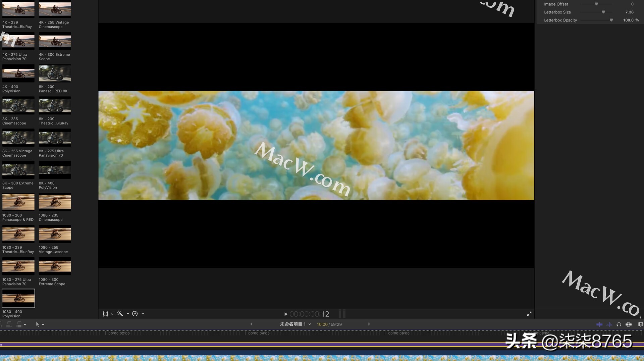Open the Enhancements magic wand tool
Screen dimensions: 644x361
click(x=120, y=313)
